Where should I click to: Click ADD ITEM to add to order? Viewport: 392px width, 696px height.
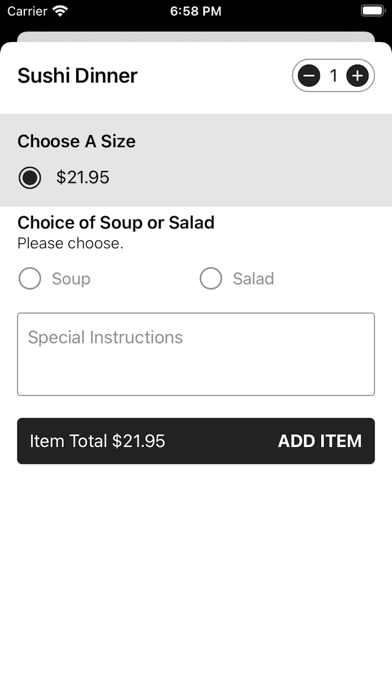click(320, 441)
